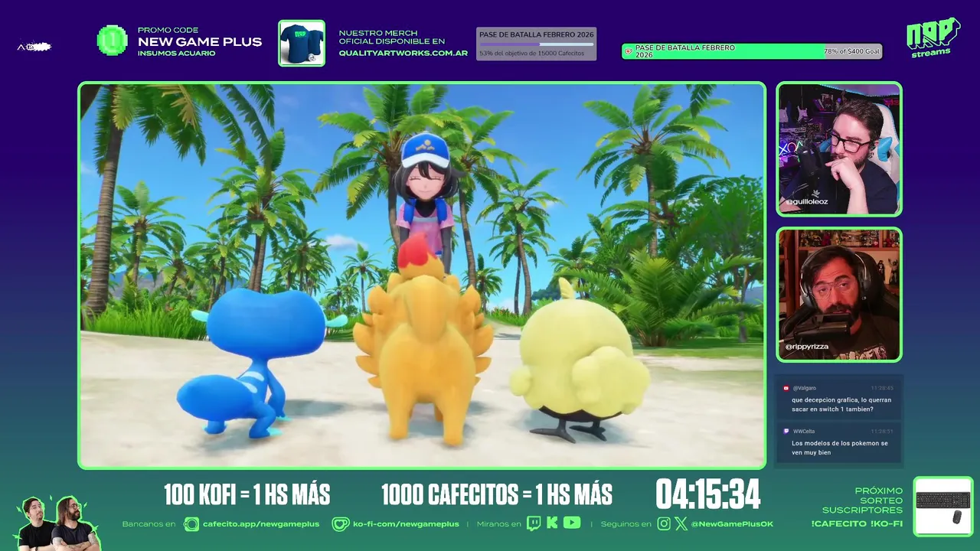Click "PASE DE BATALLA FEBRERO 2026" grey panel title
Screen dimensions: 980x551
pos(537,34)
